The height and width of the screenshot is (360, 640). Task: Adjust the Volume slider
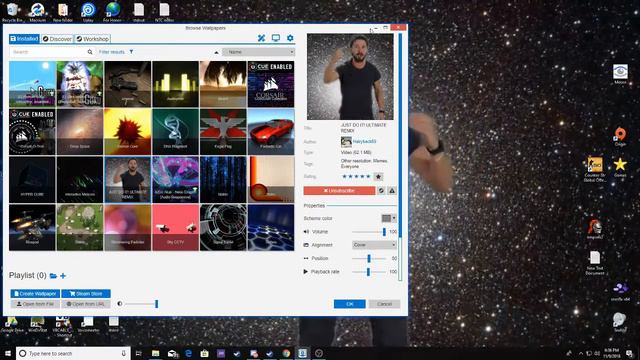[369, 232]
